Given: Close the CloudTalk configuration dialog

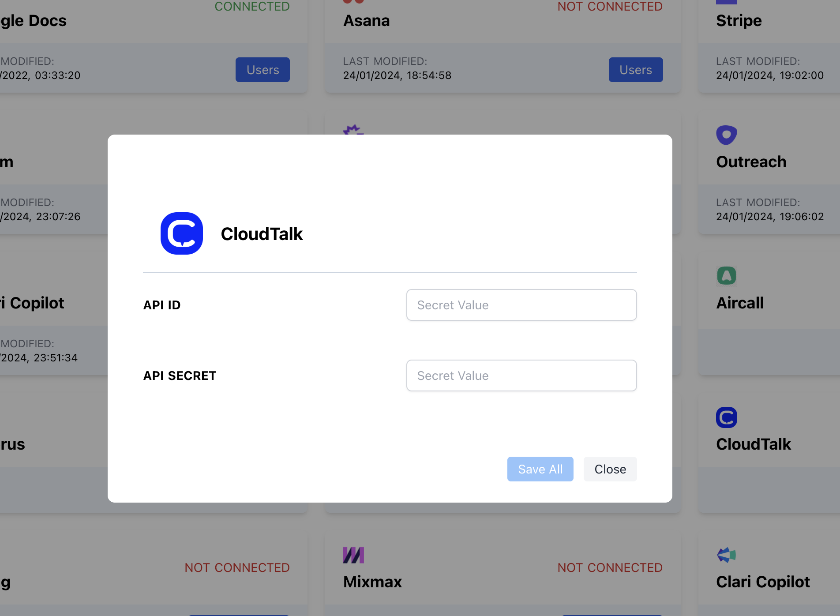Looking at the screenshot, I should 610,469.
